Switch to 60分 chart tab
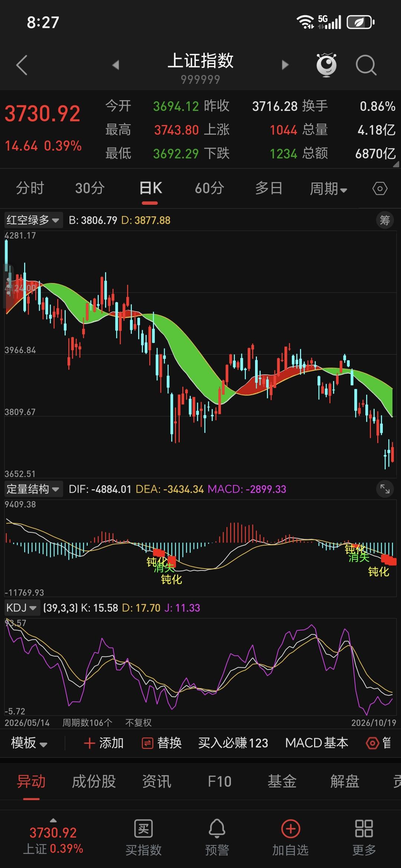 (x=209, y=188)
